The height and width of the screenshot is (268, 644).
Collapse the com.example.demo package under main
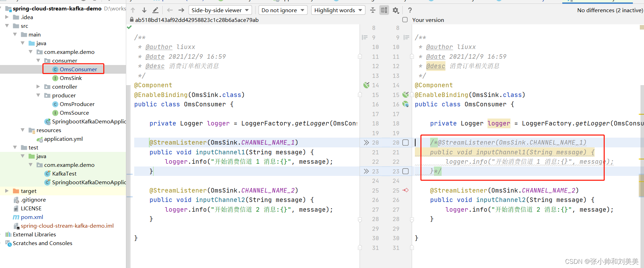(x=30, y=52)
